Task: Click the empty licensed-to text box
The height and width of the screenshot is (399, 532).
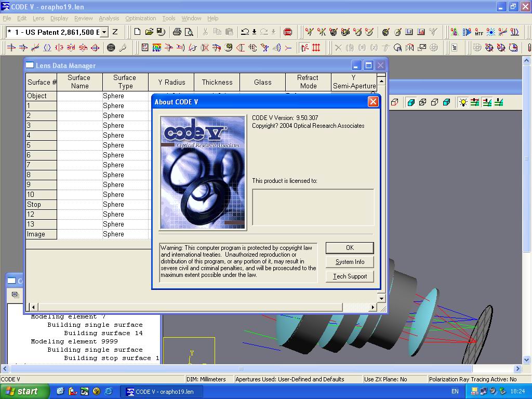Action: (313, 207)
